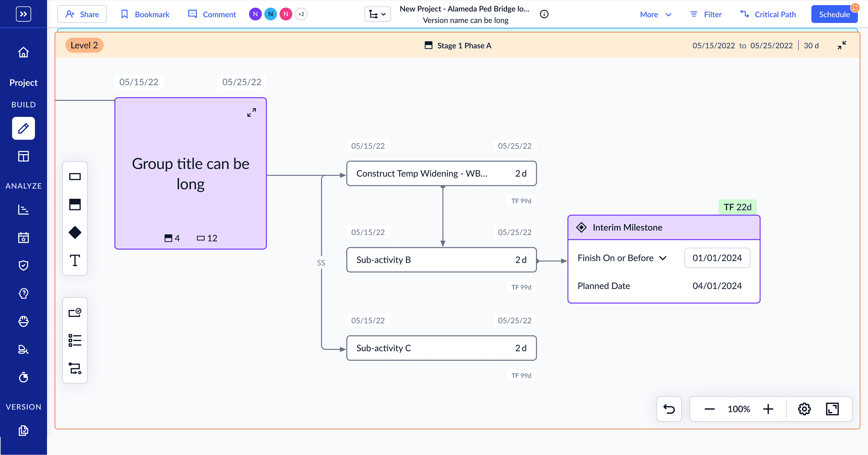Open the layout view dropdown beside project name

[378, 14]
